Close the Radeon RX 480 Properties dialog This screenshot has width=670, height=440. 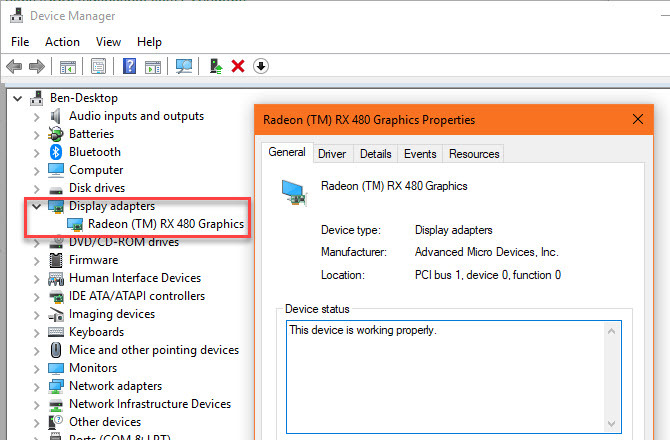[x=638, y=119]
